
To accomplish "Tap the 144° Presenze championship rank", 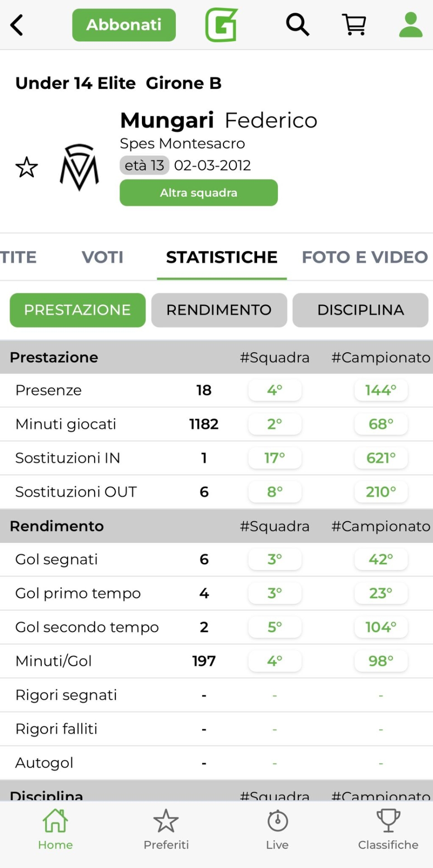I will [x=381, y=390].
